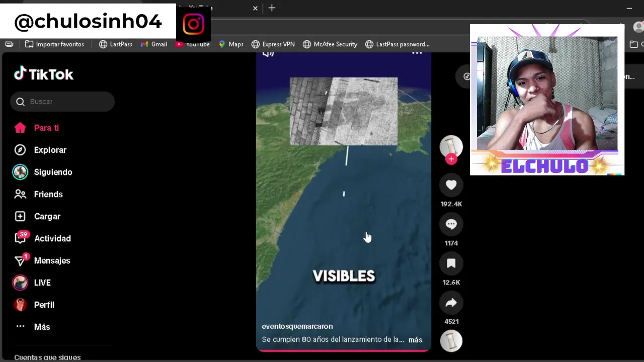Click the Instagram logo icon
Screen dimensions: 644x362
(194, 24)
